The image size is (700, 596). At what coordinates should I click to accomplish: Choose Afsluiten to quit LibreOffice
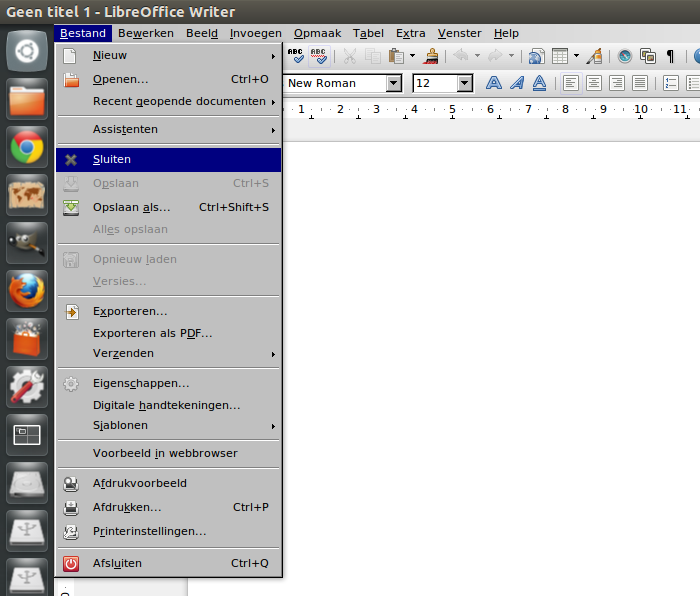(x=169, y=563)
